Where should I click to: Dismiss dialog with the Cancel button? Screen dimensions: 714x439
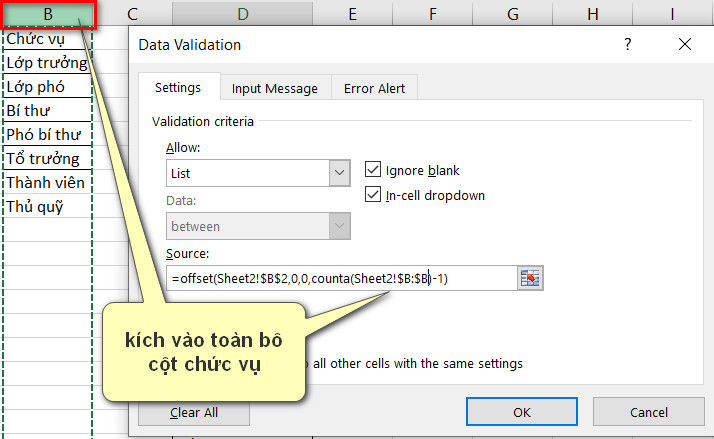649,412
